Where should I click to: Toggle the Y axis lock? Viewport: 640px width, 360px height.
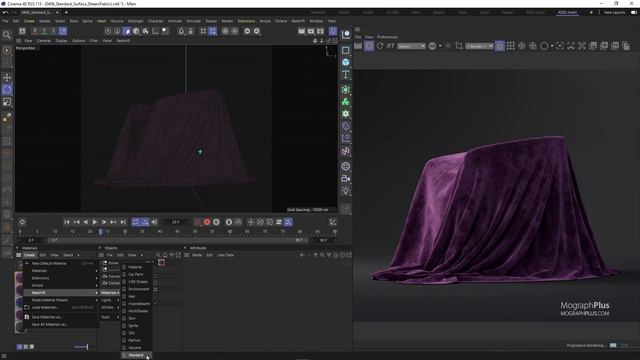[x=44, y=31]
